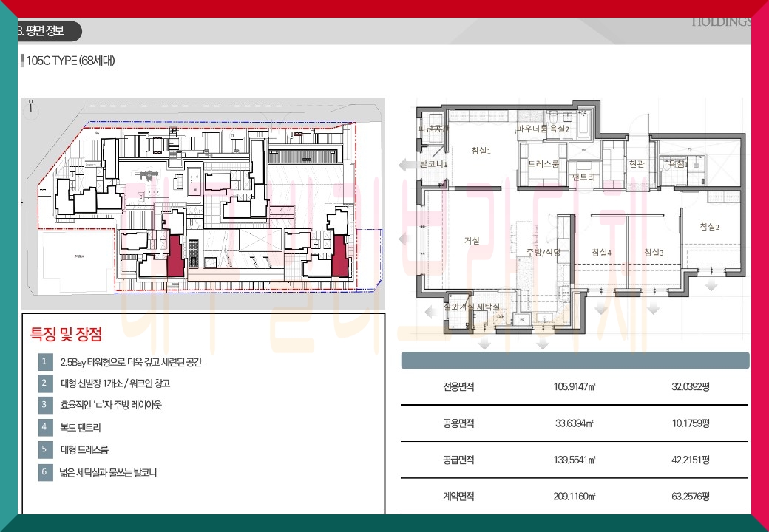Image resolution: width=769 pixels, height=532 pixels.
Task: Select the '105C TYPE (68세대)' title text
Action: pos(70,61)
